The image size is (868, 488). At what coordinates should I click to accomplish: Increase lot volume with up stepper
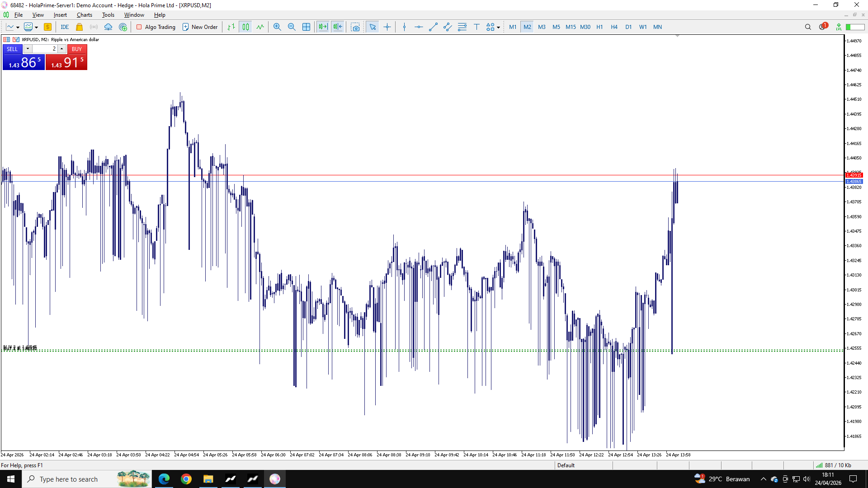(x=62, y=49)
